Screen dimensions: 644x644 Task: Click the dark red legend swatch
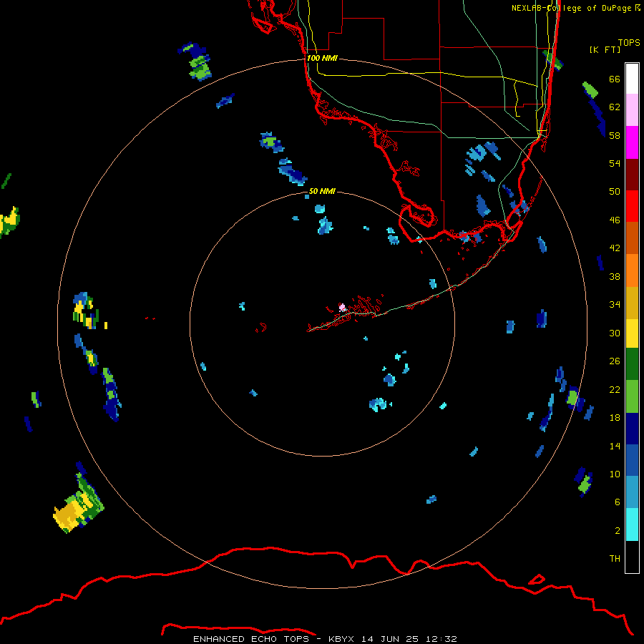(x=632, y=174)
